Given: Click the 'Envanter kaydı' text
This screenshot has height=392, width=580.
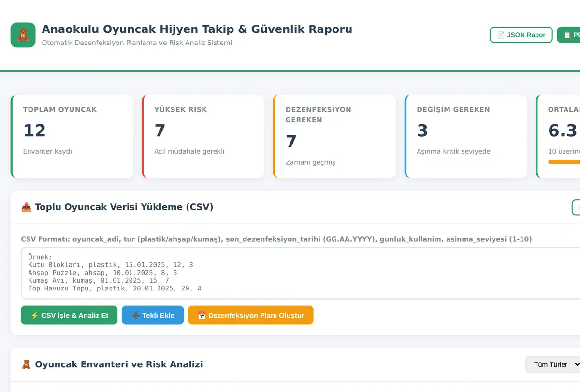Looking at the screenshot, I should pos(47,151).
